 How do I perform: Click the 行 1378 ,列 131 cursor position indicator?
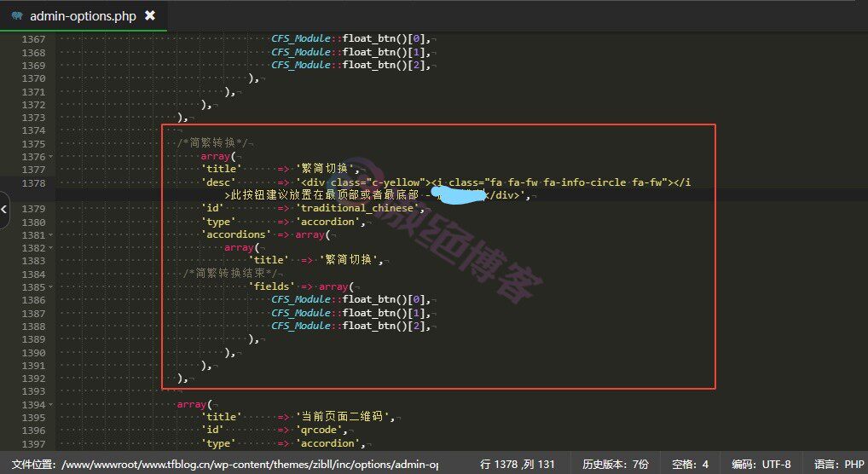click(x=517, y=464)
